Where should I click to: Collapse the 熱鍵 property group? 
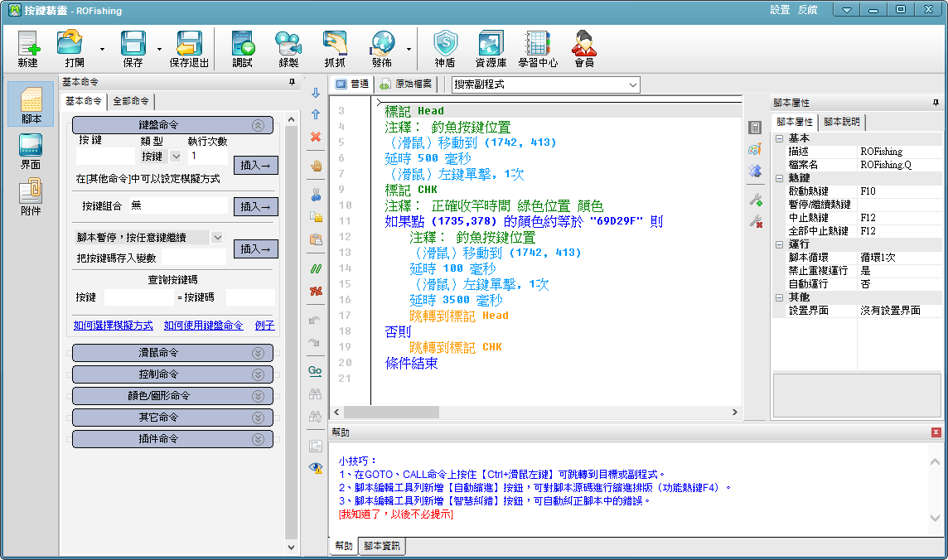tap(779, 178)
